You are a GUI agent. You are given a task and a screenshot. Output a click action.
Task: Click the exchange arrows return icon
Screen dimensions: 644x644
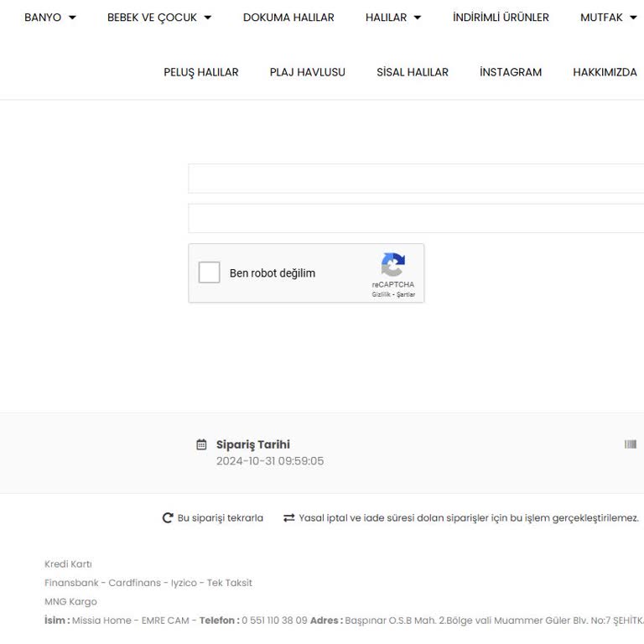coord(289,518)
